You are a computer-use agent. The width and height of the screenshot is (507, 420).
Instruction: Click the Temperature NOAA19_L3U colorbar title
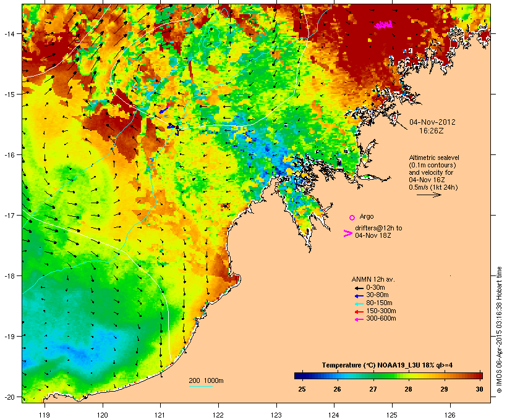coord(387,366)
